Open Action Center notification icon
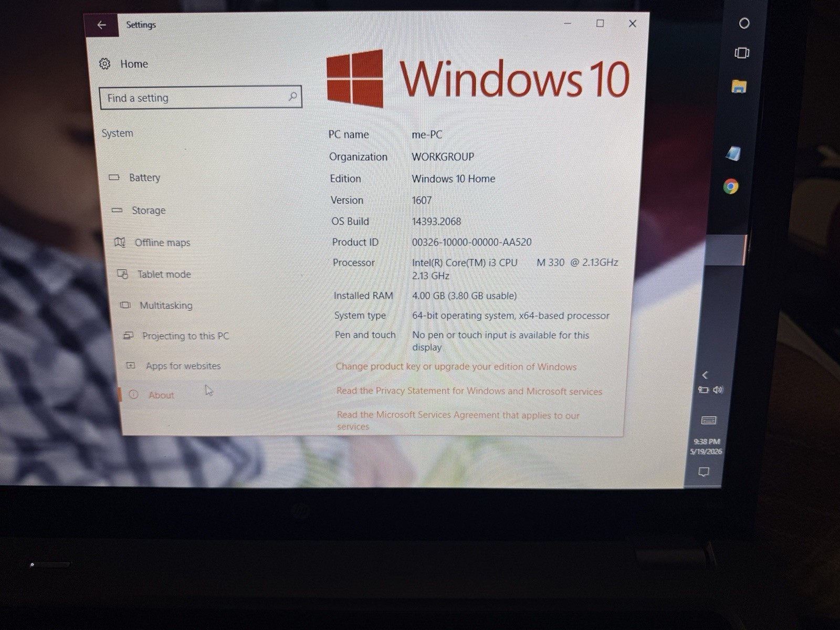 coord(703,471)
